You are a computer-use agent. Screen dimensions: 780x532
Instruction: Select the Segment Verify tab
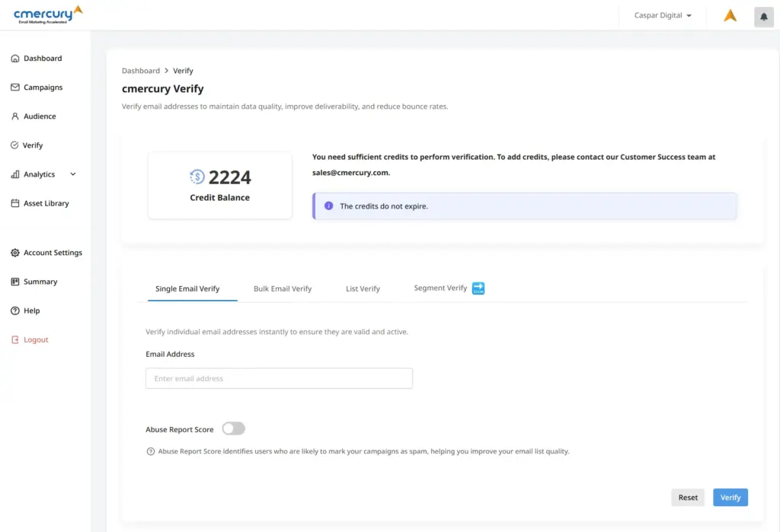[440, 288]
